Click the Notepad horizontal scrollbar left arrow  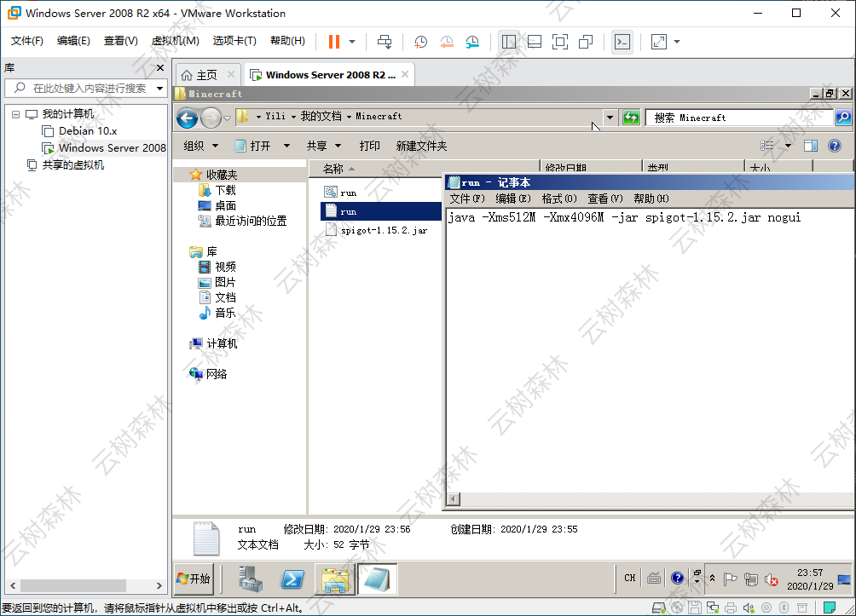454,498
